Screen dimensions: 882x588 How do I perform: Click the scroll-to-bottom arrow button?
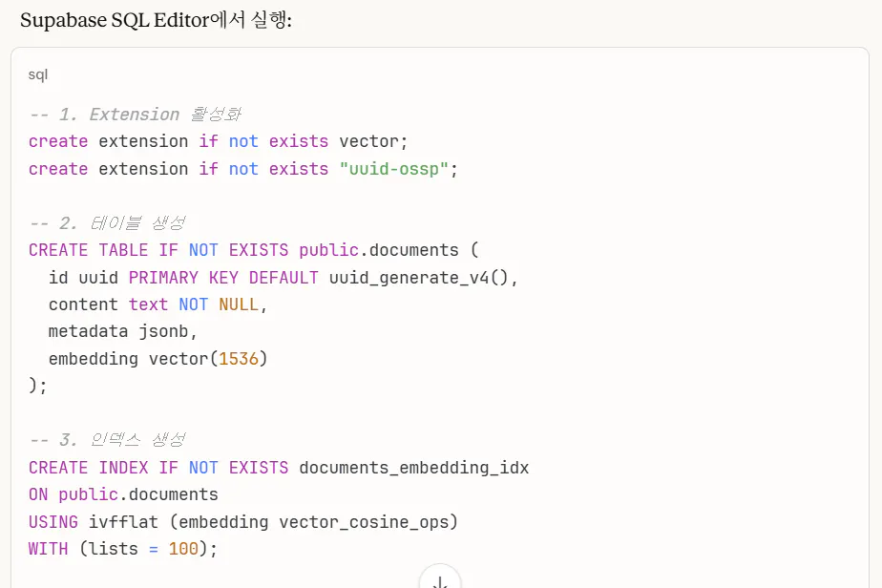[x=440, y=579]
